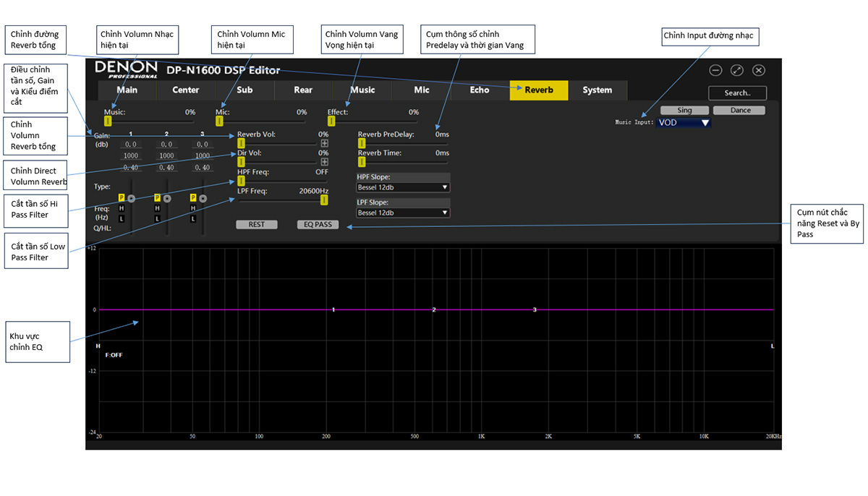Click band 1 frequency field showing 1000

pos(131,156)
